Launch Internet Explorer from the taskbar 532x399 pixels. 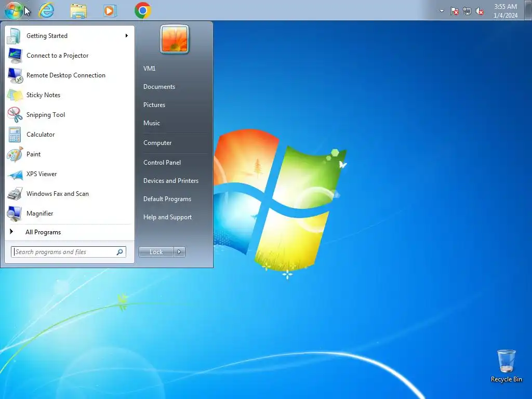pyautogui.click(x=46, y=10)
